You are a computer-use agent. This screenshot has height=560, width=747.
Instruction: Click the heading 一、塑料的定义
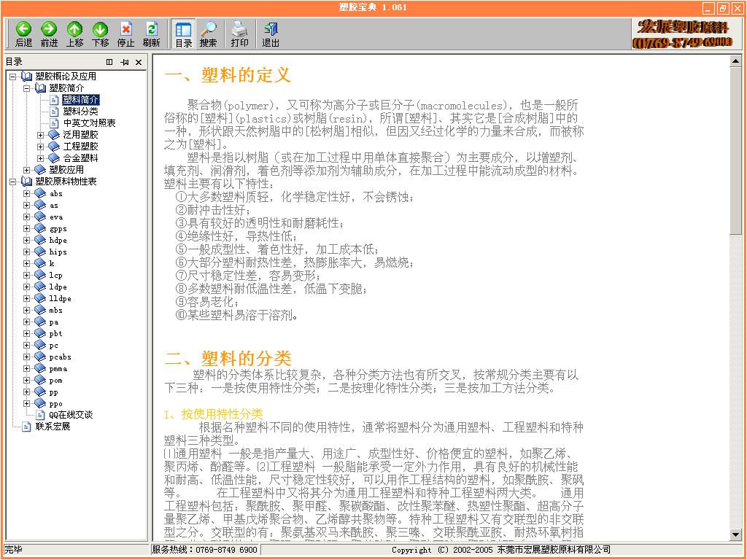click(x=228, y=75)
